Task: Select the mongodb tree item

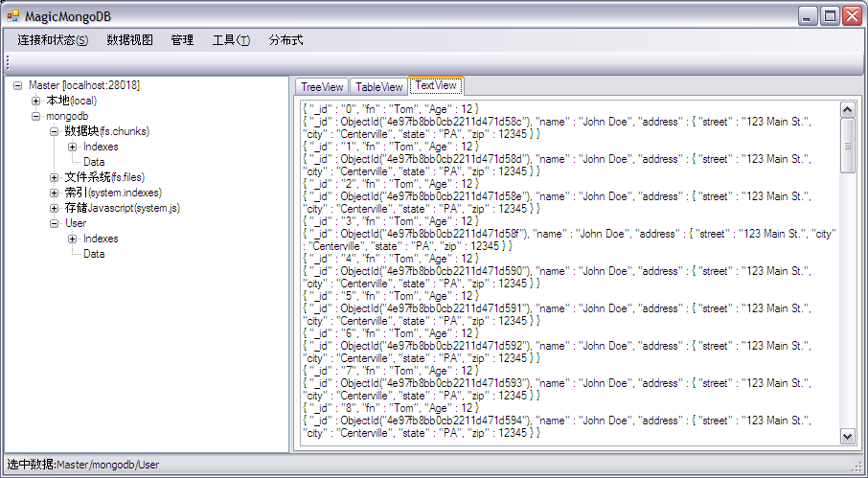Action: click(67, 116)
